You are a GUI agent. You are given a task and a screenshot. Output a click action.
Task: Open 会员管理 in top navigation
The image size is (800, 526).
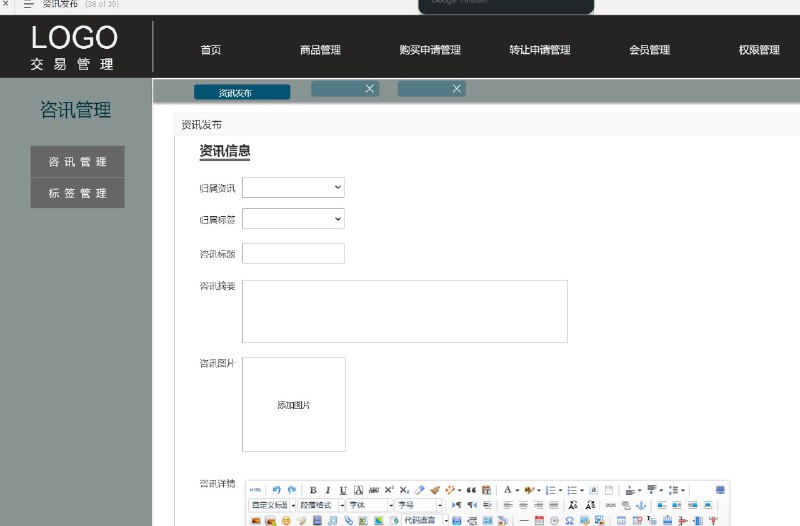tap(649, 50)
